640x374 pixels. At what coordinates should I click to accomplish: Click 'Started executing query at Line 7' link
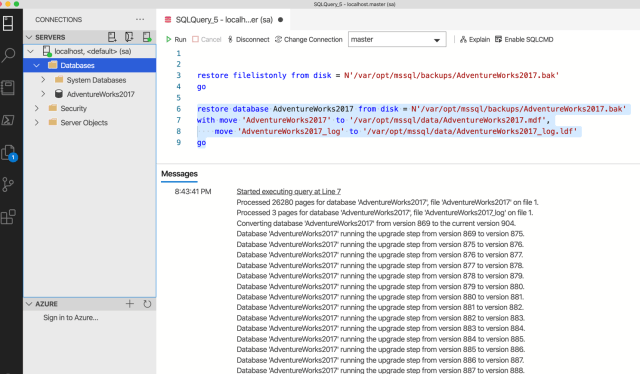point(289,191)
